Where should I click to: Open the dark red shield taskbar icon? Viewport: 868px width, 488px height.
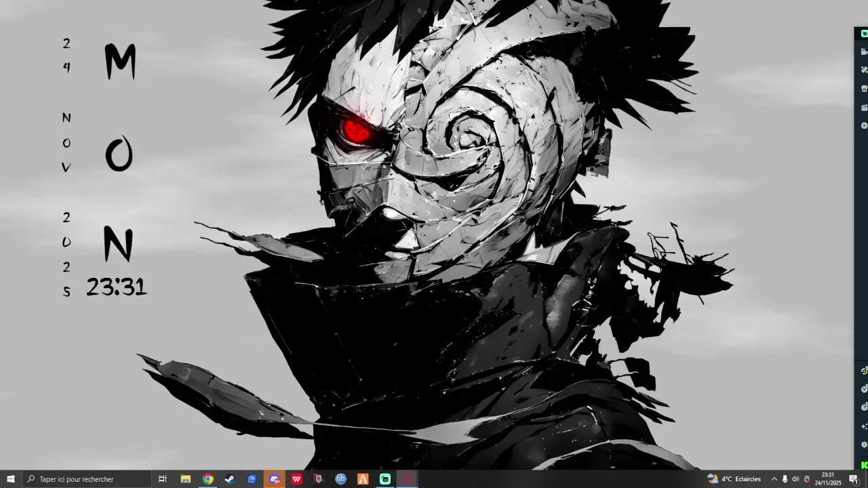(x=319, y=479)
